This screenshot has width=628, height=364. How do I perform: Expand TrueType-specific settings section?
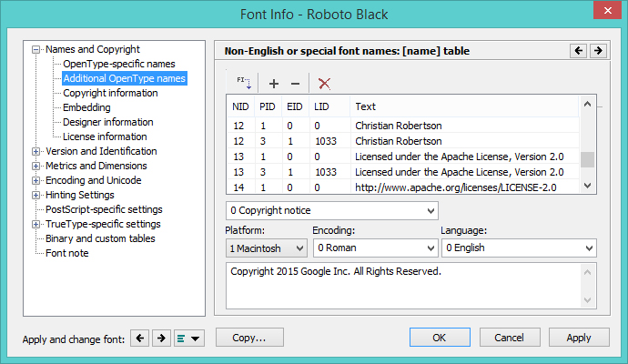point(36,224)
